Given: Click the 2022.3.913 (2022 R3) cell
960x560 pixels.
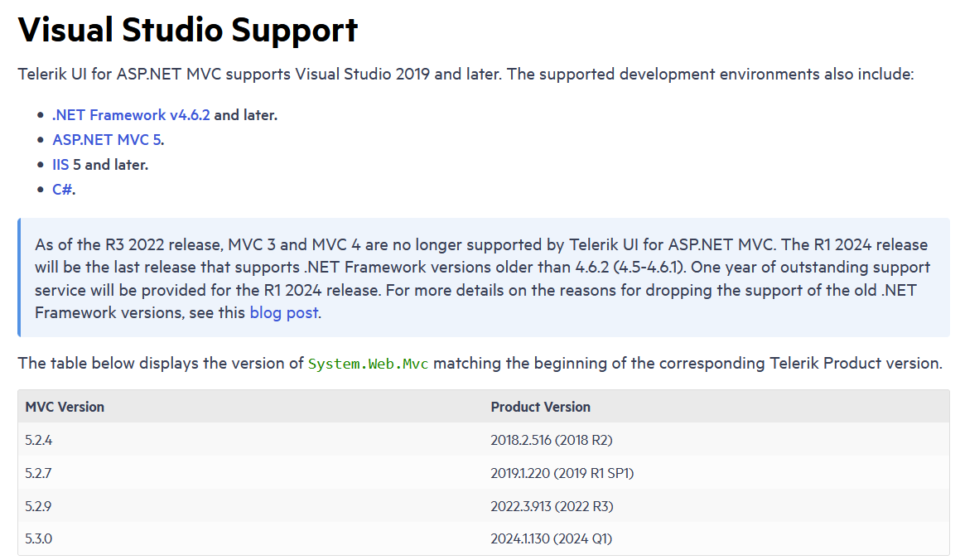Looking at the screenshot, I should click(x=552, y=506).
